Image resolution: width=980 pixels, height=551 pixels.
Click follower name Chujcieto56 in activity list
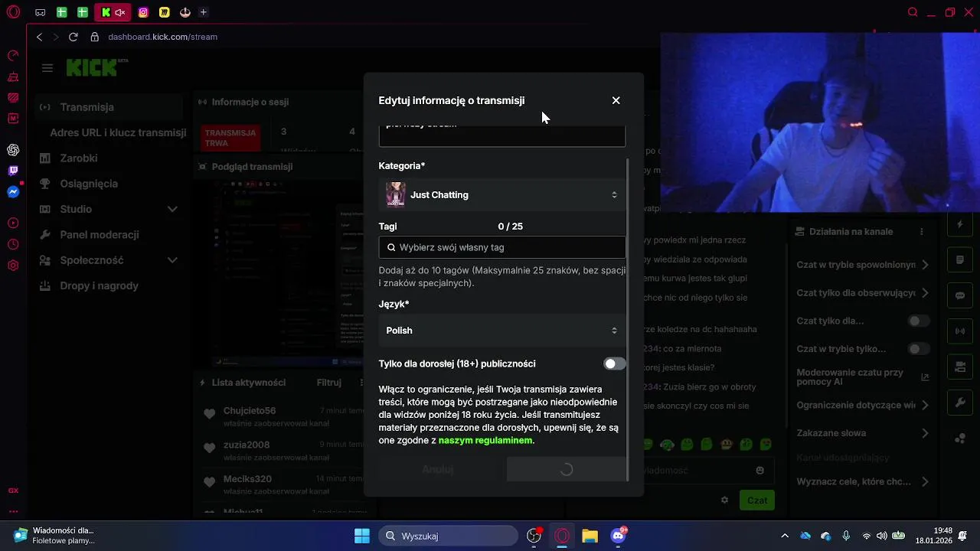tap(250, 411)
